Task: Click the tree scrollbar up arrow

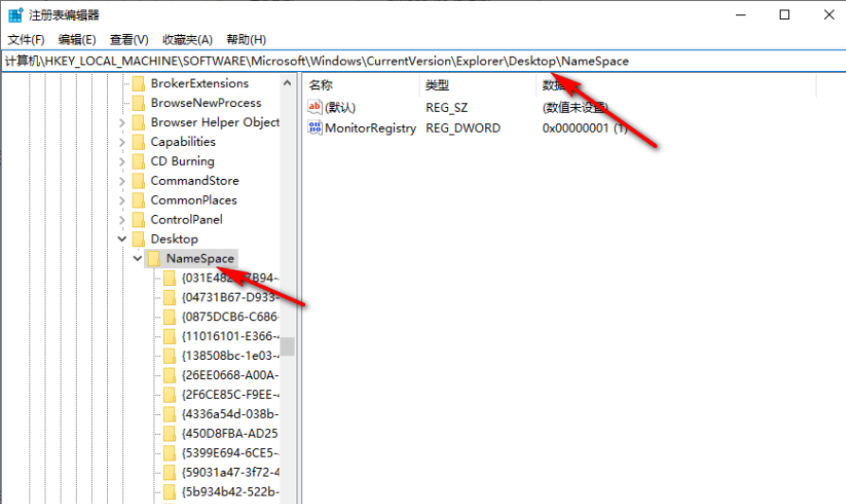Action: [287, 83]
